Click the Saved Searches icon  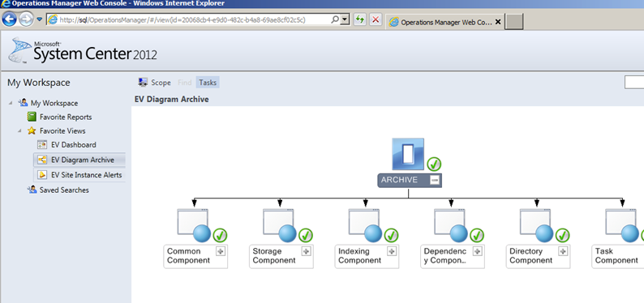pos(32,190)
